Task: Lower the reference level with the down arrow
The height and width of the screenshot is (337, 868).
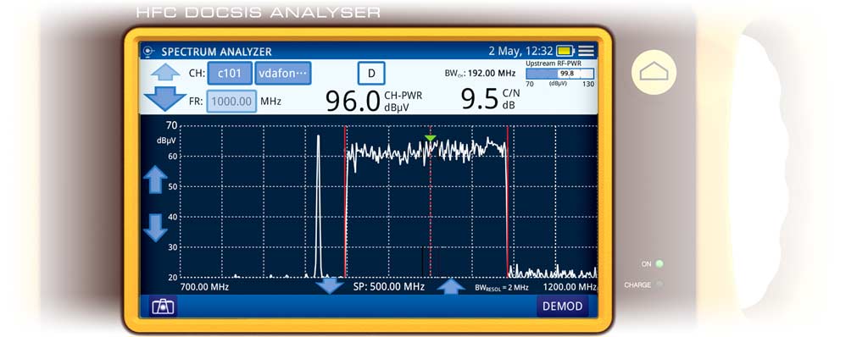Action: click(x=155, y=228)
